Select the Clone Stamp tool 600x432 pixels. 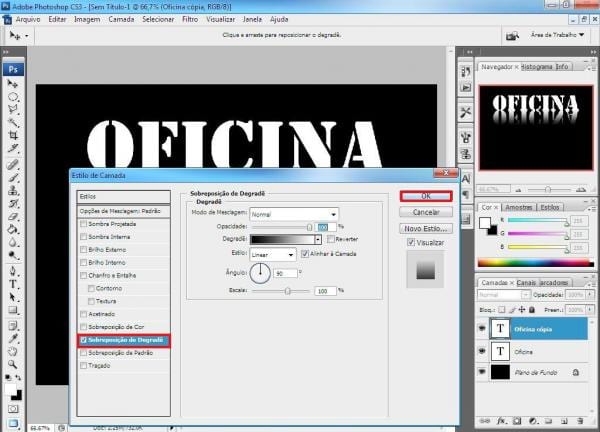click(13, 190)
